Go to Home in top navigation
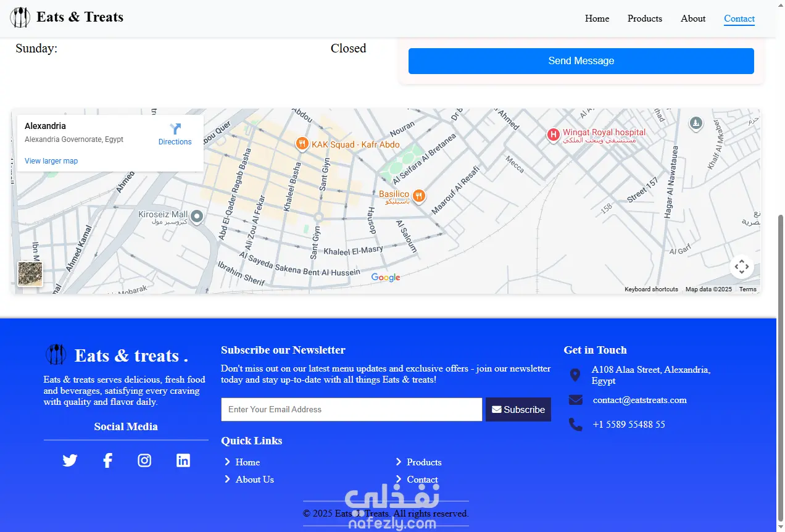This screenshot has width=785, height=532. 597,19
